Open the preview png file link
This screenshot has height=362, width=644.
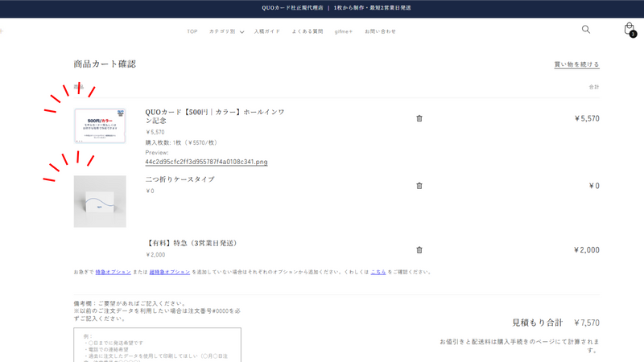coord(206,162)
